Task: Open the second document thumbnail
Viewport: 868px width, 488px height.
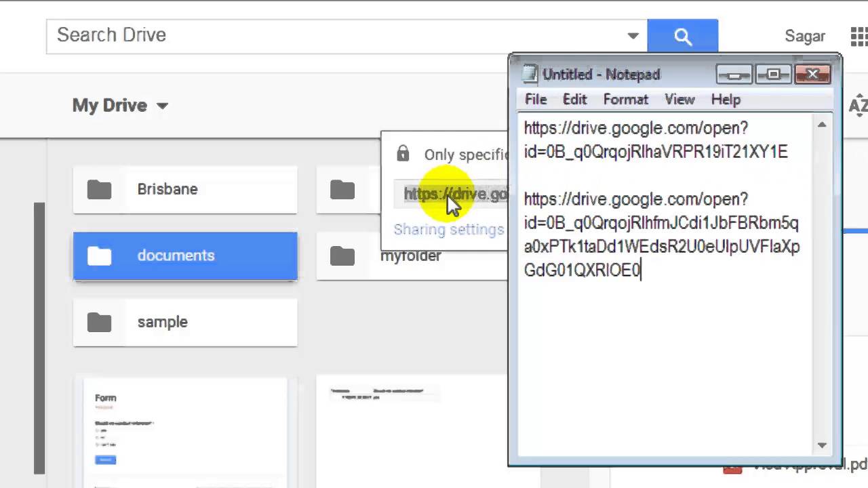Action: [x=412, y=432]
